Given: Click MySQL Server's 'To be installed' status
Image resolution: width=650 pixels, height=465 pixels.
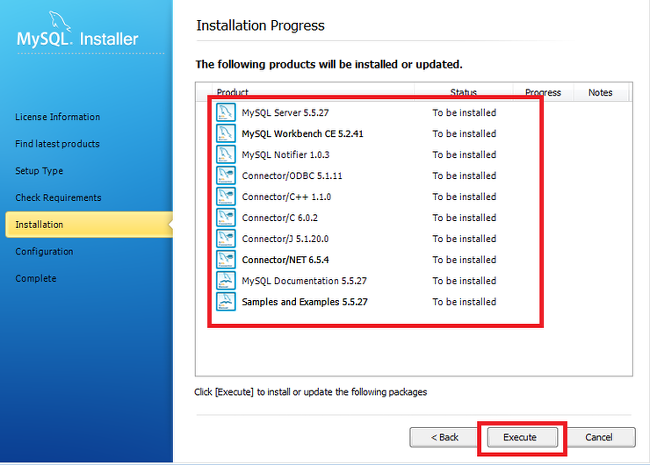Looking at the screenshot, I should [464, 113].
